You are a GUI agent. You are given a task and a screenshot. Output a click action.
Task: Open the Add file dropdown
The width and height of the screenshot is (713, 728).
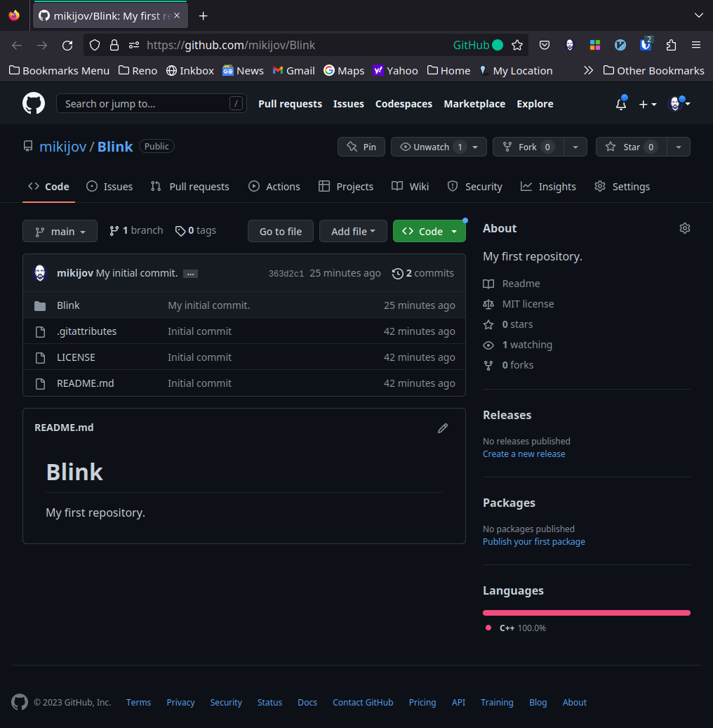click(353, 231)
